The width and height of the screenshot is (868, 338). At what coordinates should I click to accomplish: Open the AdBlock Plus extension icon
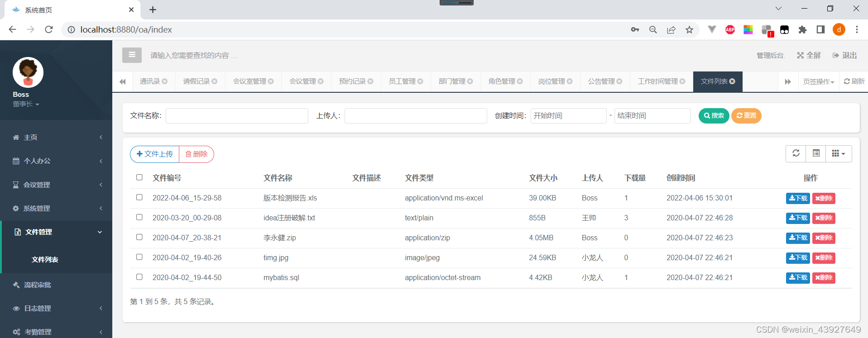click(x=730, y=29)
